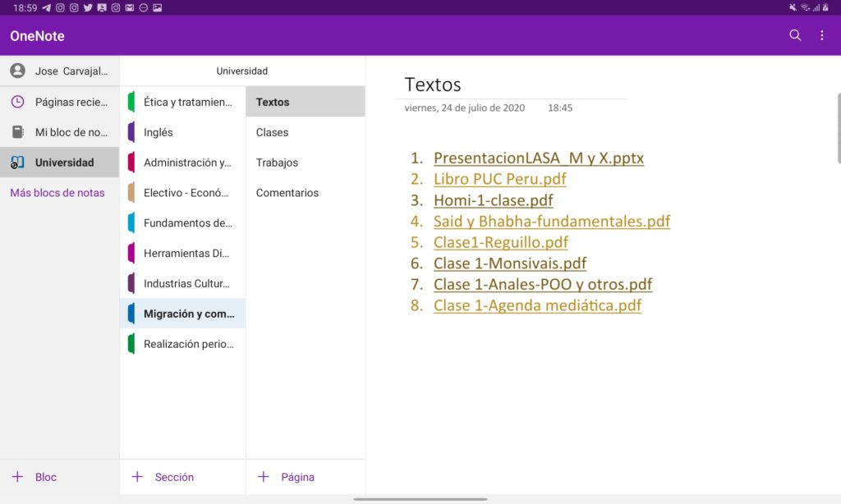Tap the mail notification icon in status bar

(129, 7)
